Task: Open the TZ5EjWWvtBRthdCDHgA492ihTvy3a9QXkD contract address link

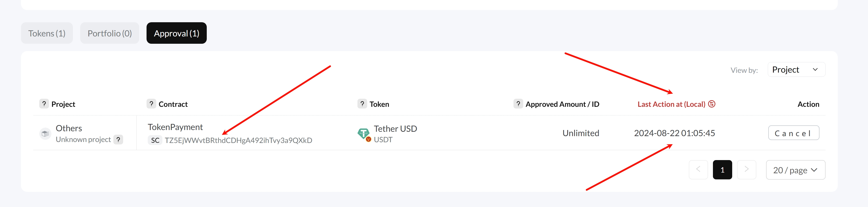Action: coord(238,141)
